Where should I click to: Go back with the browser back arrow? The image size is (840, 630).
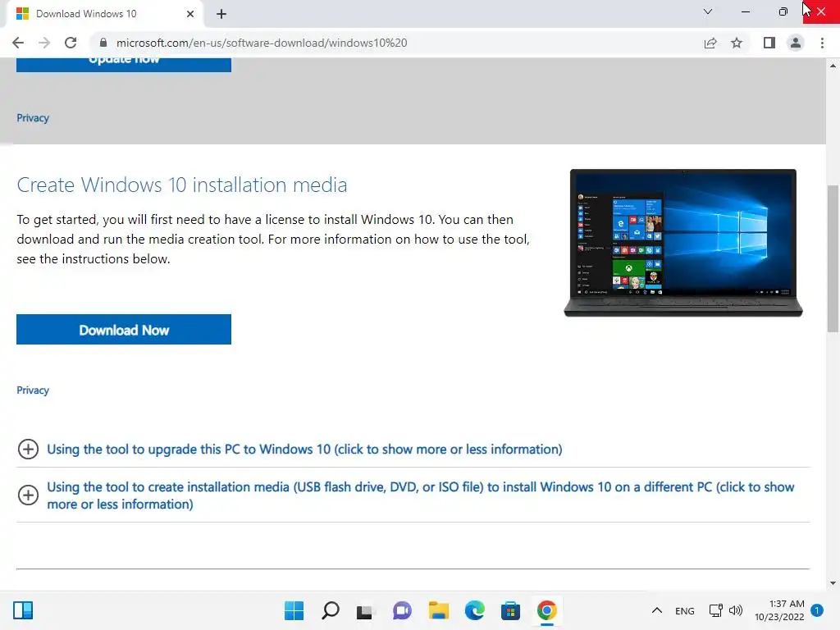pos(18,43)
